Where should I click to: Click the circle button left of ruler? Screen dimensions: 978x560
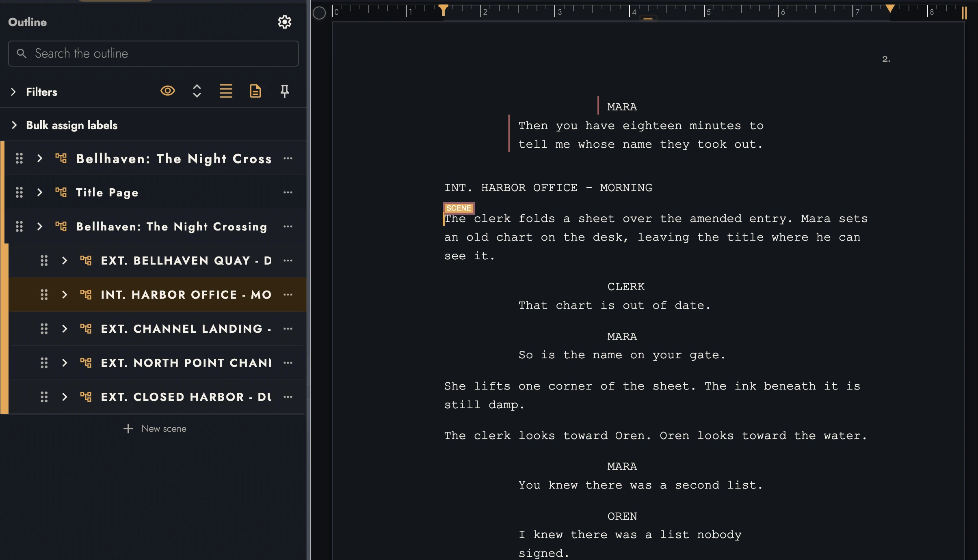pyautogui.click(x=319, y=13)
